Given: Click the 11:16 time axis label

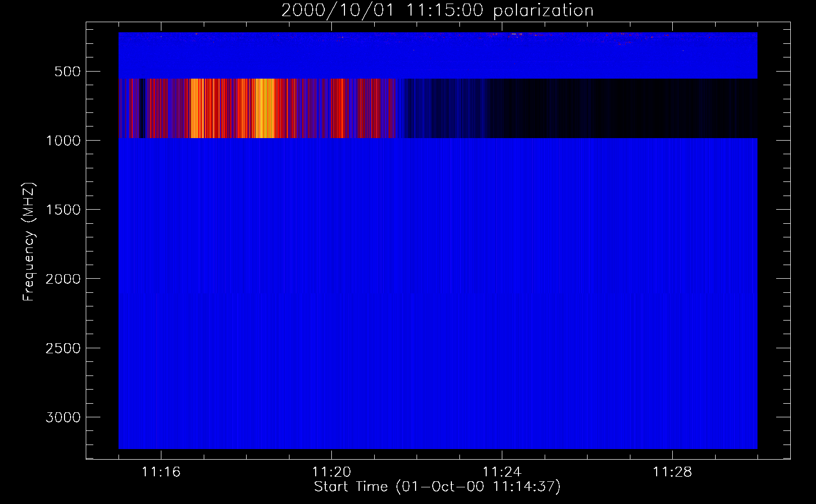Looking at the screenshot, I should click(x=161, y=472).
